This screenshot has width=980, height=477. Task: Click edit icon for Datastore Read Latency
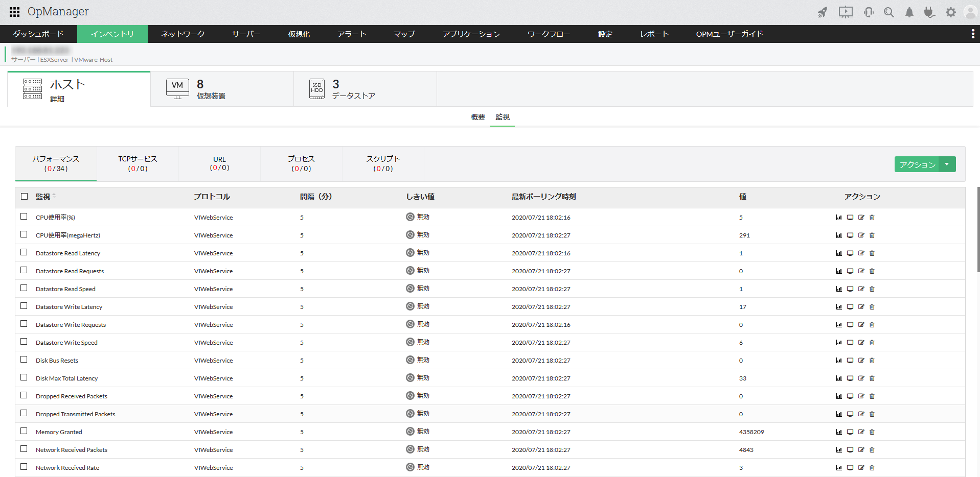coord(861,253)
